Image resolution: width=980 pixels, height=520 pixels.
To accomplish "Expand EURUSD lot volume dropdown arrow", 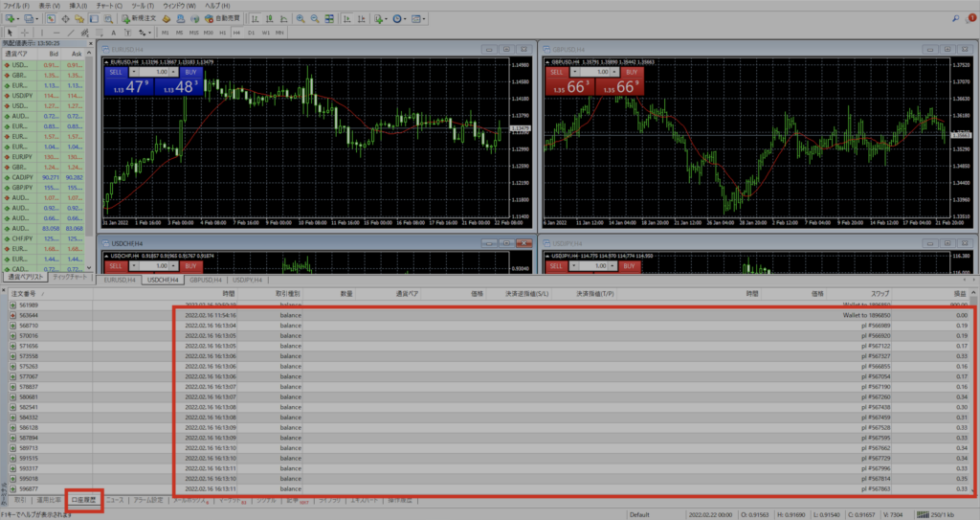I will point(133,71).
